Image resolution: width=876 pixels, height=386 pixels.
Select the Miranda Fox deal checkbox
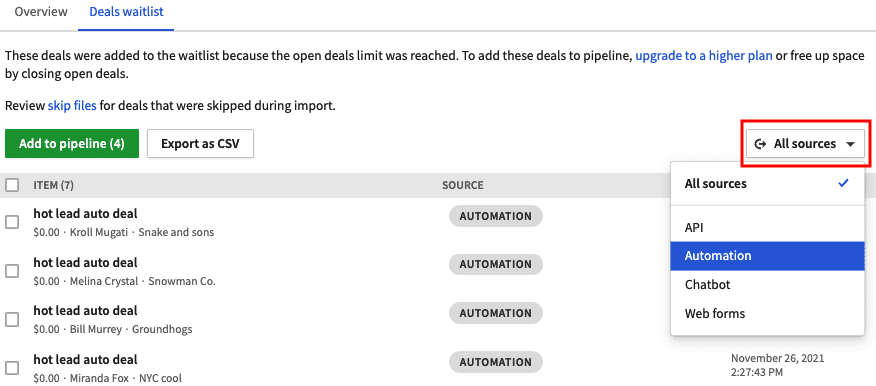12,368
